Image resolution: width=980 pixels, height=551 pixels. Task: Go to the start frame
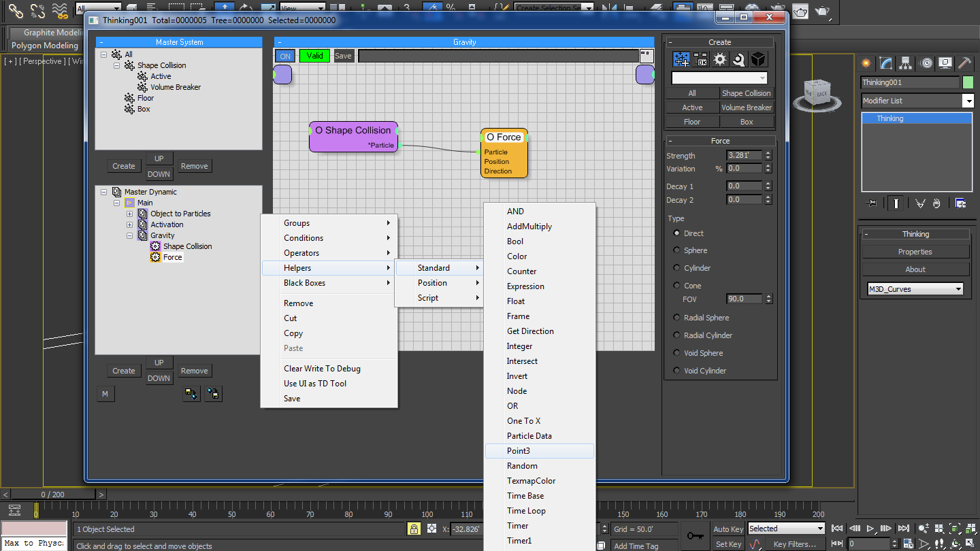coord(837,529)
